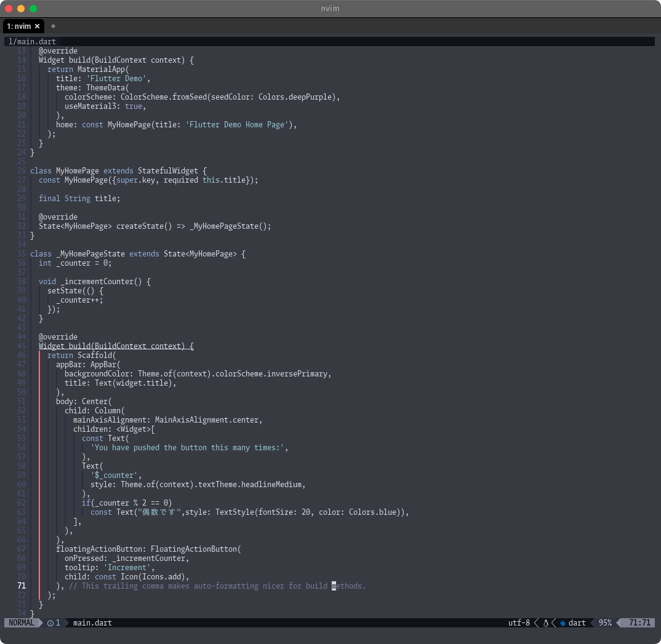Click 'children: <Widget>[' line
Viewport: 661px width, 644px height.
click(114, 429)
